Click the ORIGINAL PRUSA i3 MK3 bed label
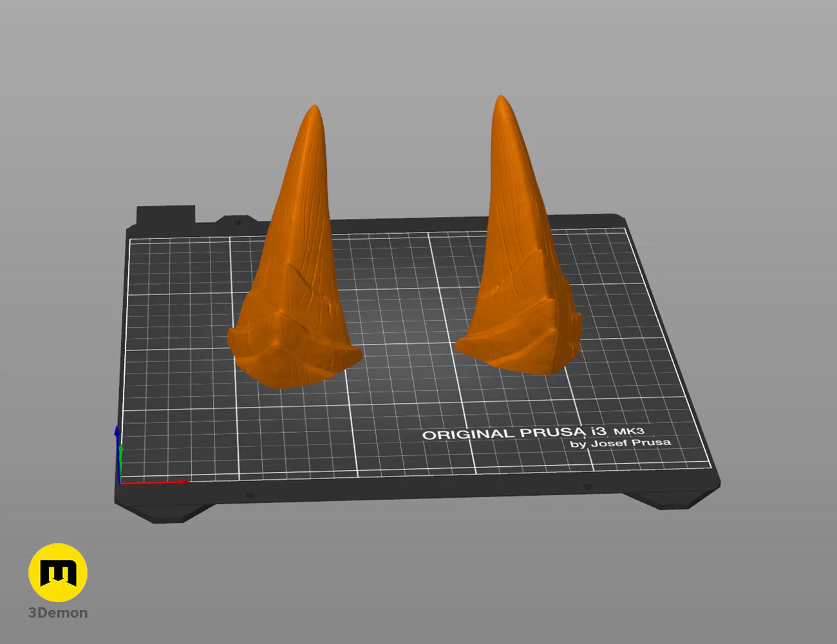This screenshot has height=644, width=837. pos(533,433)
